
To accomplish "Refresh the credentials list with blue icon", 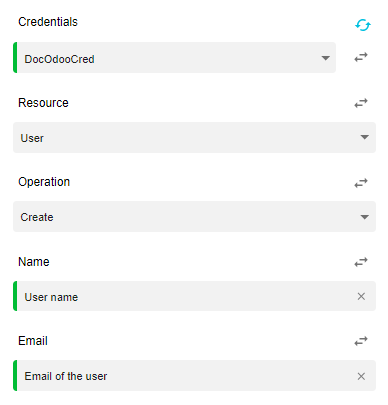I will (363, 25).
